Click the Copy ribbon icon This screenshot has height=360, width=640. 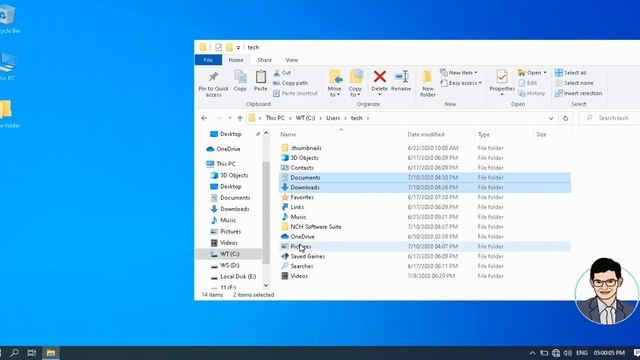240,77
